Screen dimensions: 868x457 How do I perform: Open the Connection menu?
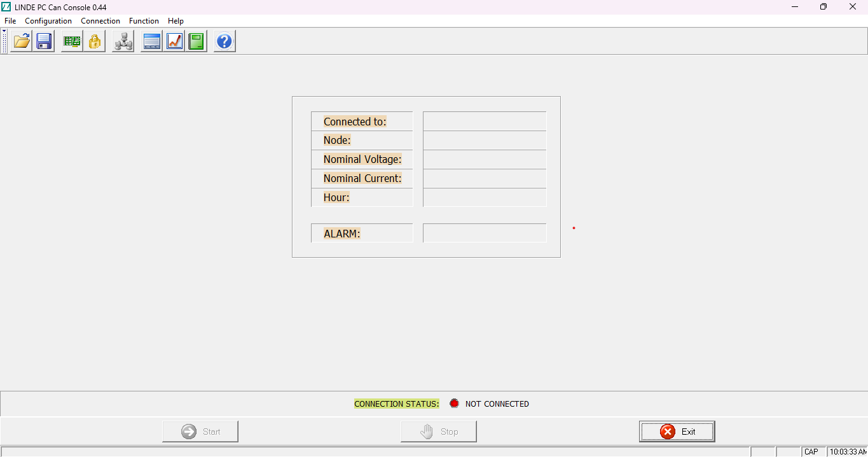pos(100,21)
